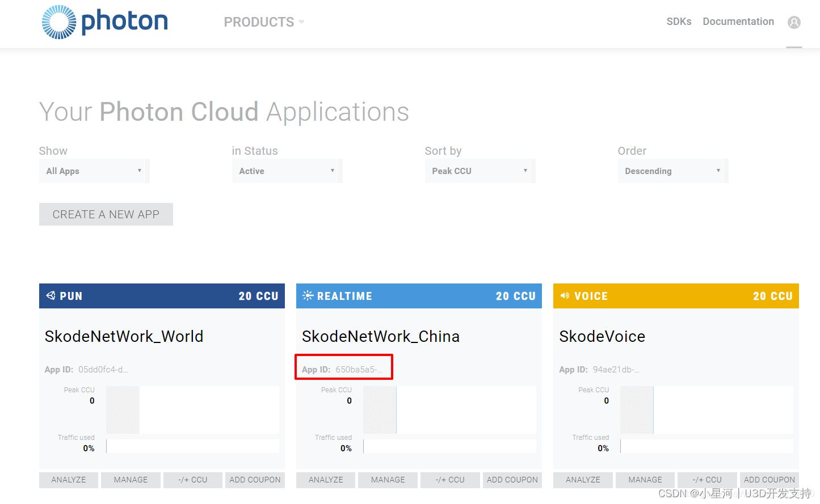The width and height of the screenshot is (820, 504).
Task: Click the 20 CCU label on Realtime card
Action: [x=515, y=296]
